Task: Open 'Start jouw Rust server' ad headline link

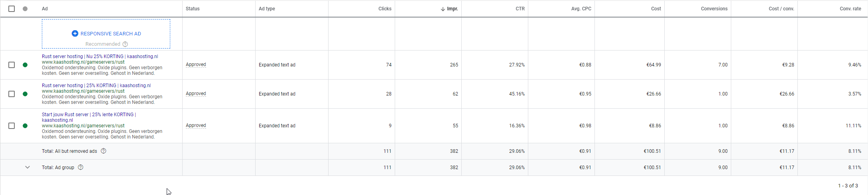Action: pyautogui.click(x=89, y=115)
